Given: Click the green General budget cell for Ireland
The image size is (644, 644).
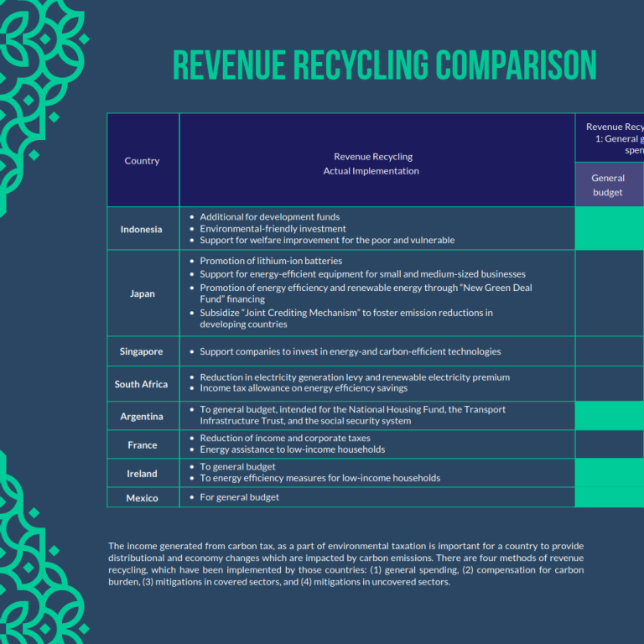Looking at the screenshot, I should point(610,473).
